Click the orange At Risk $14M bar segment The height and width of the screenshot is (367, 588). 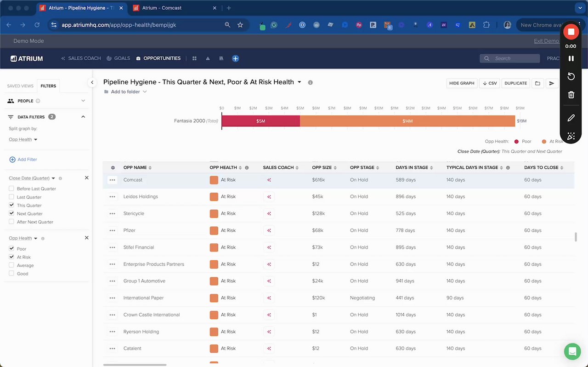407,121
